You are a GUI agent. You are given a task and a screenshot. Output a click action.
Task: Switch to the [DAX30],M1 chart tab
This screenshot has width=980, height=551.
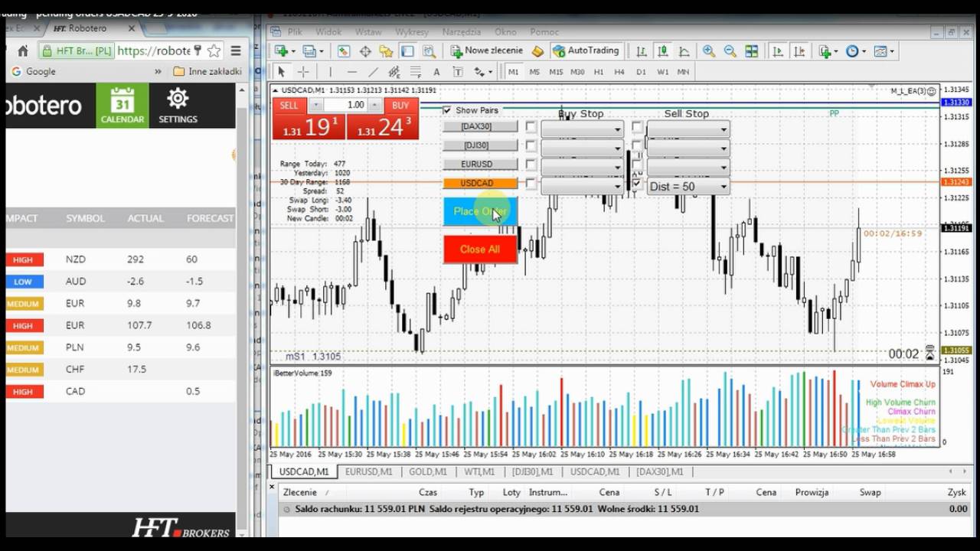point(660,472)
